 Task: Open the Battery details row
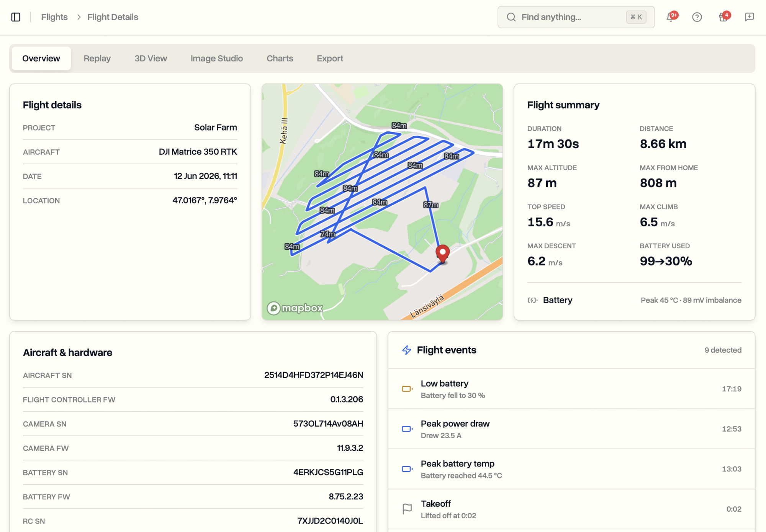coord(634,300)
